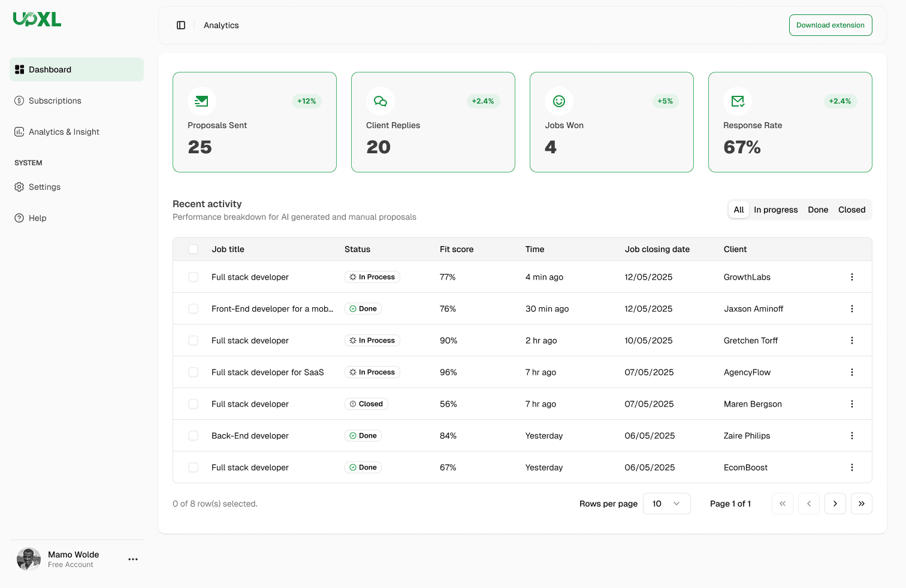Check the Front-End developer row checkbox
The height and width of the screenshot is (588, 906).
tap(193, 308)
